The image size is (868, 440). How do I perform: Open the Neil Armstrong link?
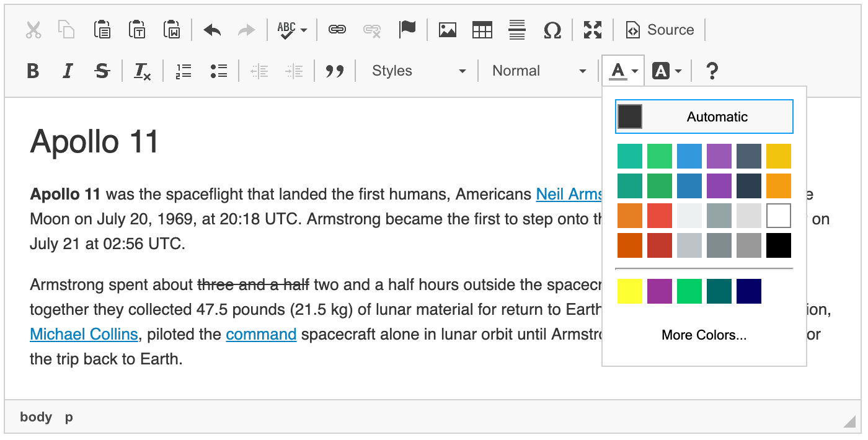569,195
